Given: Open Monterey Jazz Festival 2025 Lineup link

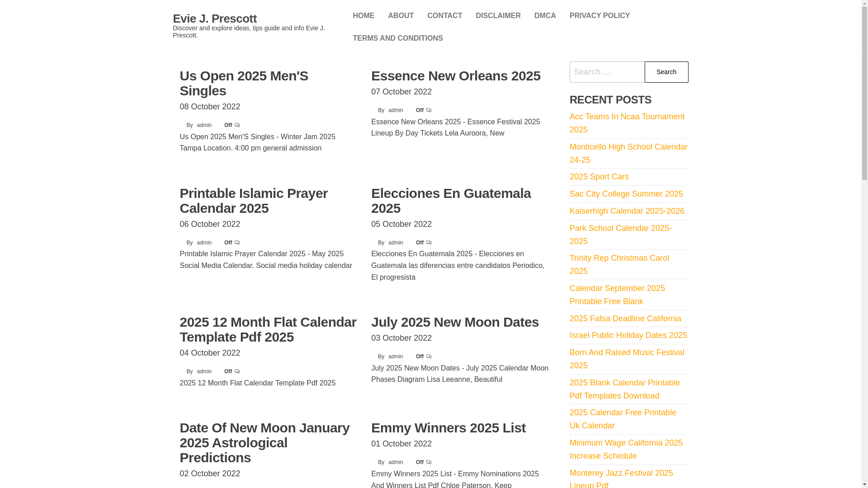Looking at the screenshot, I should point(621,478).
